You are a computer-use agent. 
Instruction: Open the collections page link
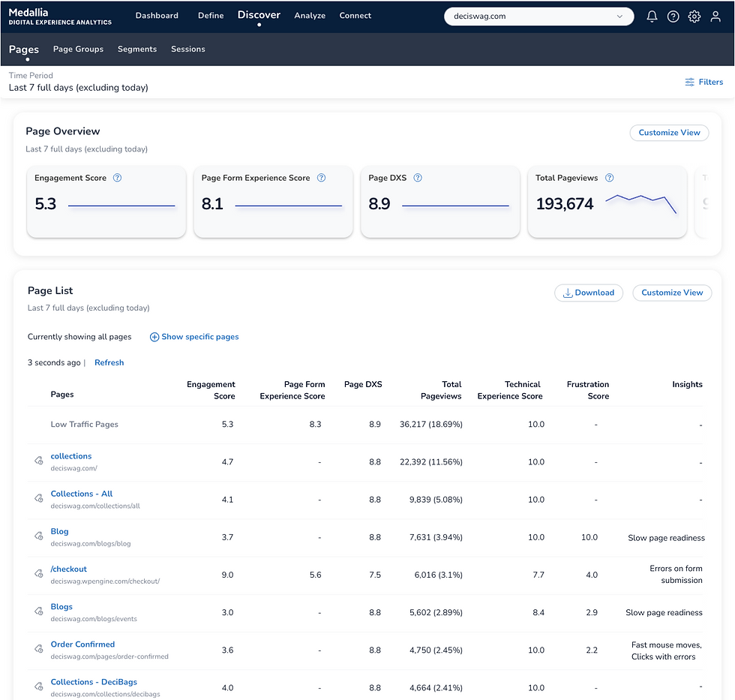coord(70,456)
